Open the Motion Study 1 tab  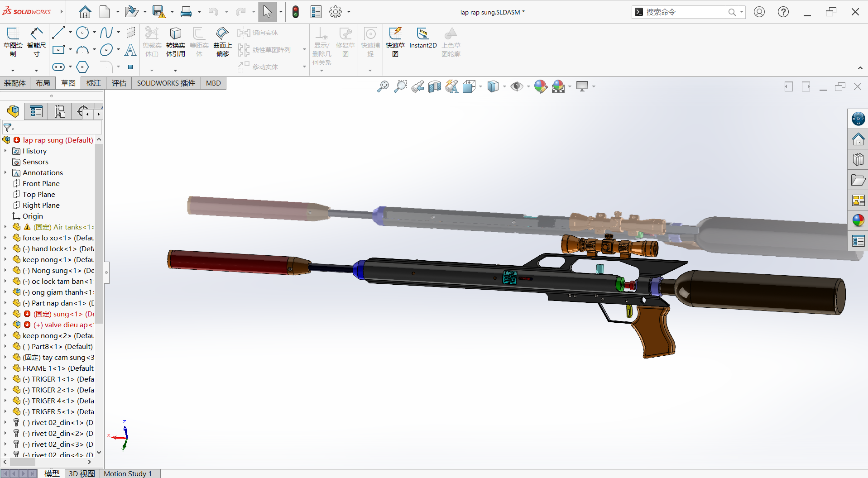pyautogui.click(x=128, y=473)
